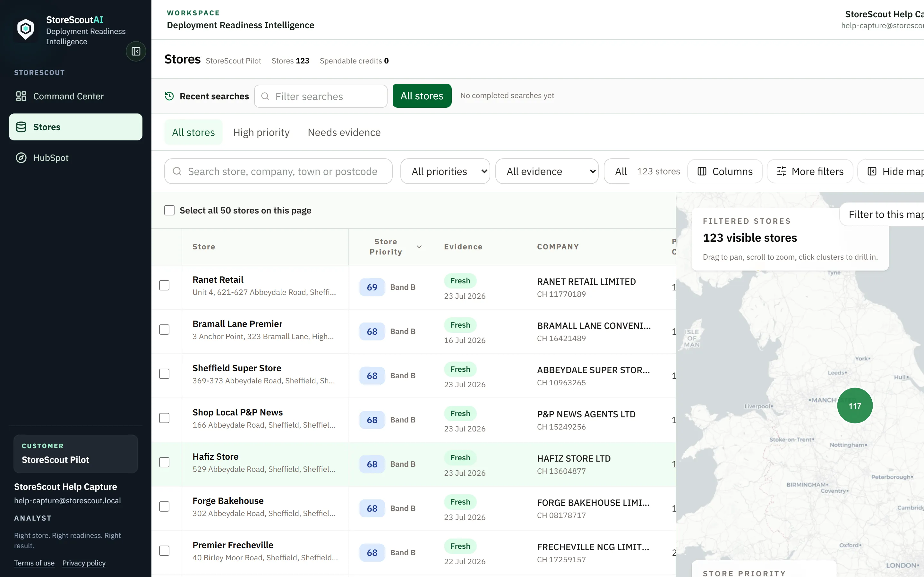Open HubSpot via the compass icon

pos(21,158)
